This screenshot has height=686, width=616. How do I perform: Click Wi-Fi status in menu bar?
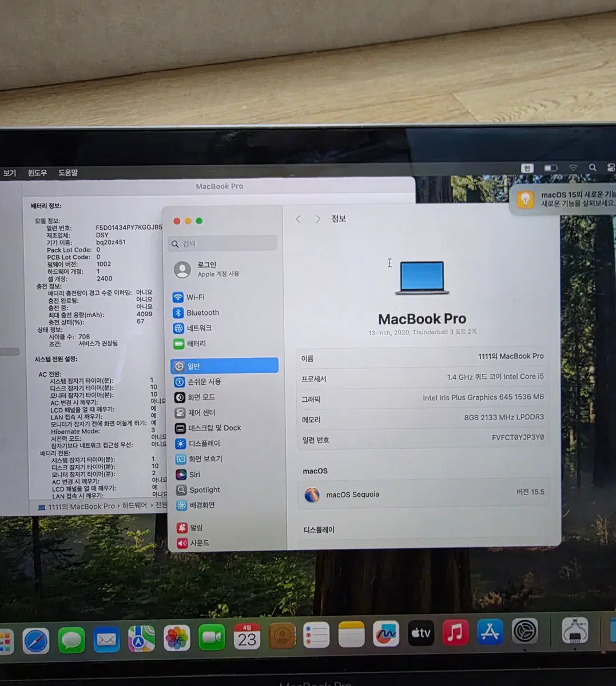[573, 167]
